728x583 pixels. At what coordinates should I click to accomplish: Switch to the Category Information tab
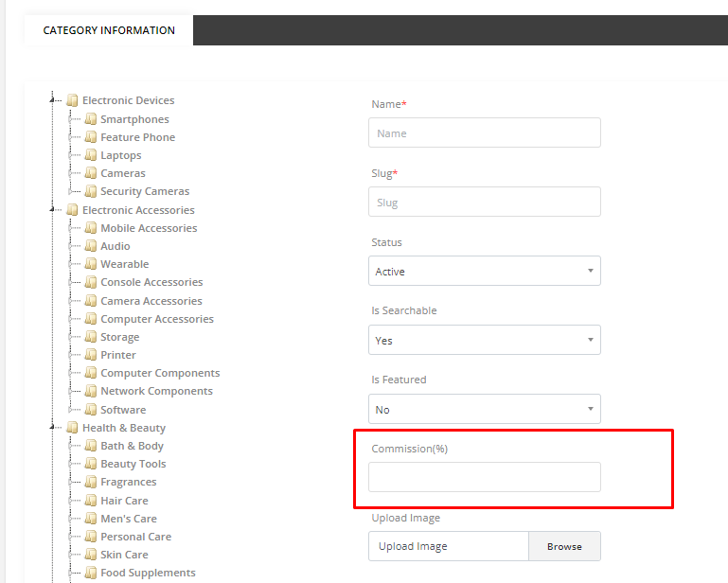tap(109, 30)
